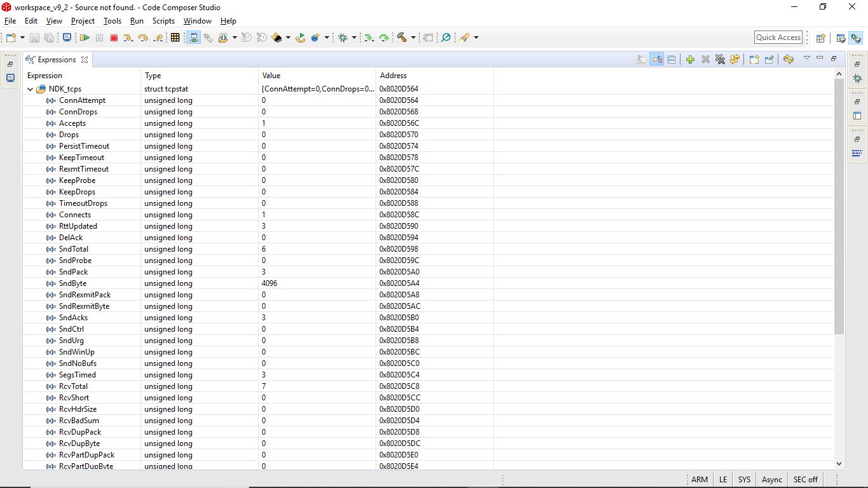Open the Tools menu
868x488 pixels.
click(x=112, y=21)
